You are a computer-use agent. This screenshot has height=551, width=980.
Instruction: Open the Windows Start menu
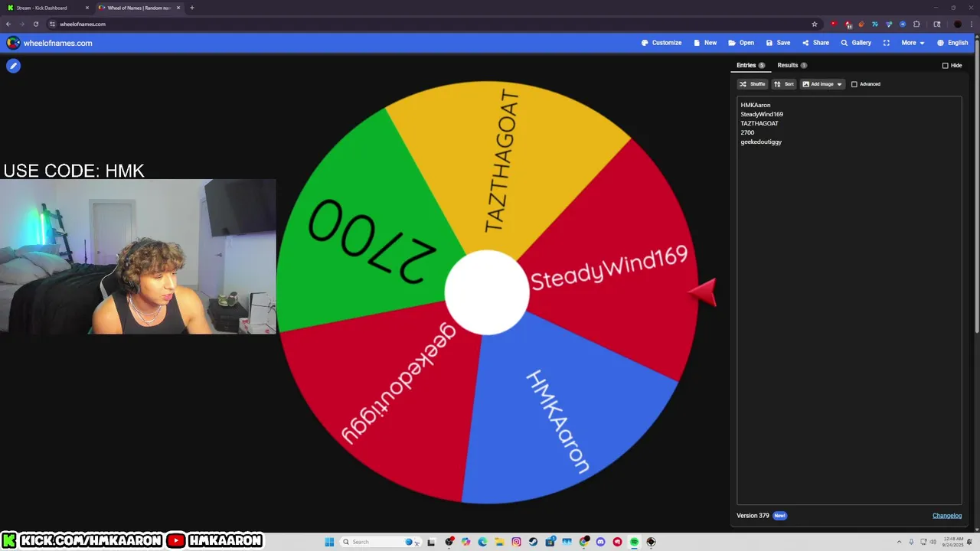pos(329,542)
